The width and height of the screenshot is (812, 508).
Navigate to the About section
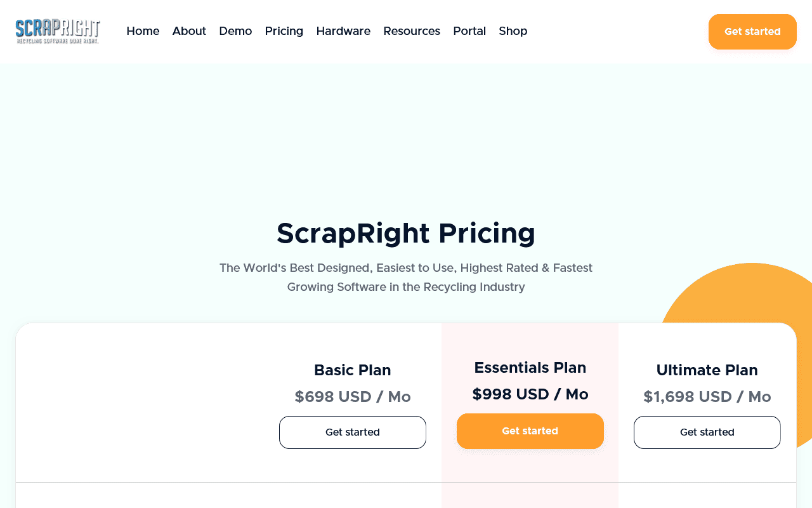pyautogui.click(x=189, y=30)
